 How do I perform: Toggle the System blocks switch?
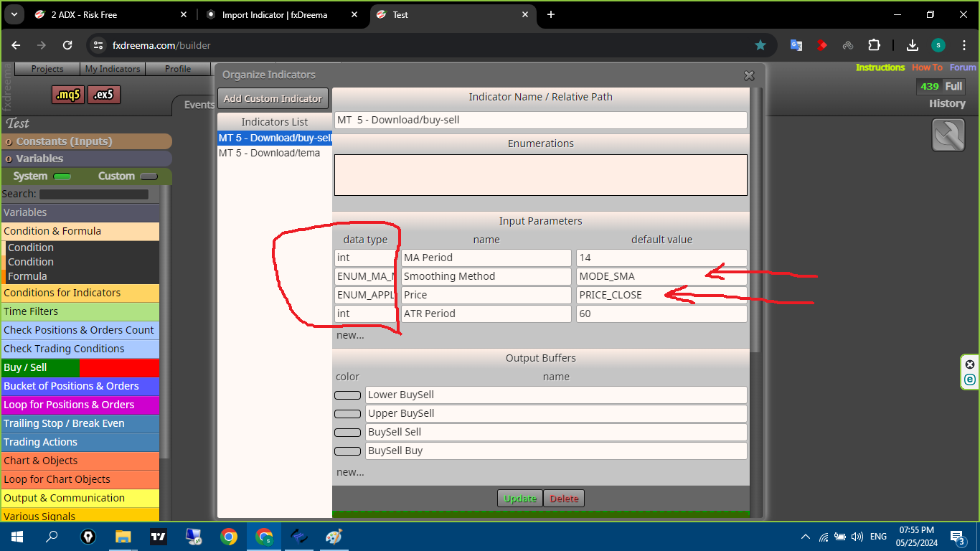[62, 176]
